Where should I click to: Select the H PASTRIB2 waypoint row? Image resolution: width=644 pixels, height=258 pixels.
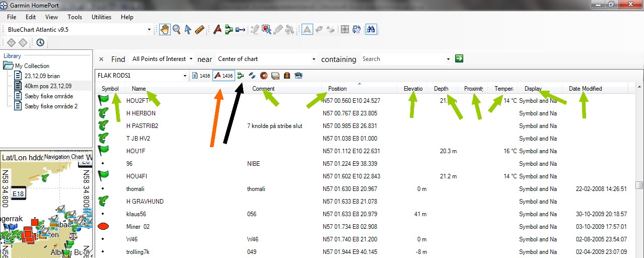365,126
